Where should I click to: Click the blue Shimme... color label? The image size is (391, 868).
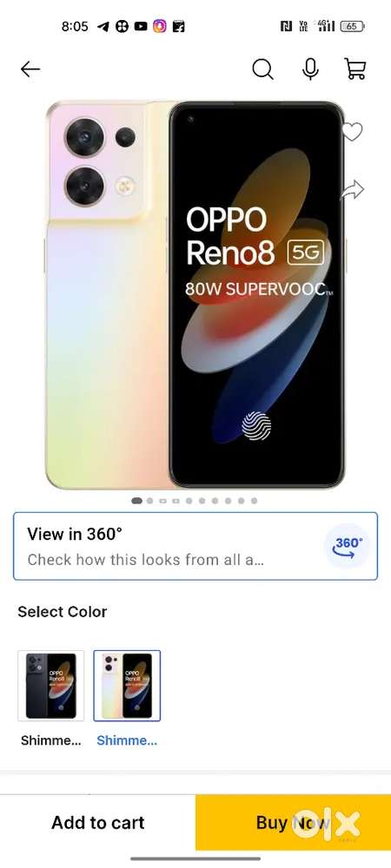[127, 740]
